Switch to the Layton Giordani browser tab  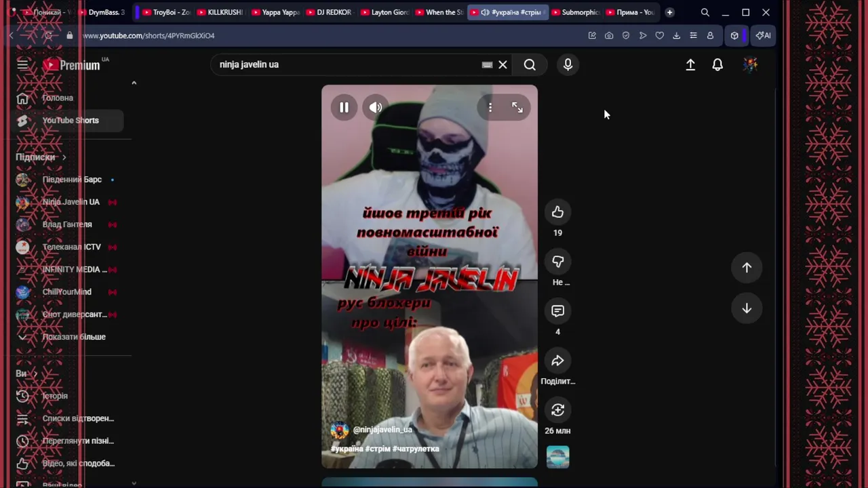[384, 12]
